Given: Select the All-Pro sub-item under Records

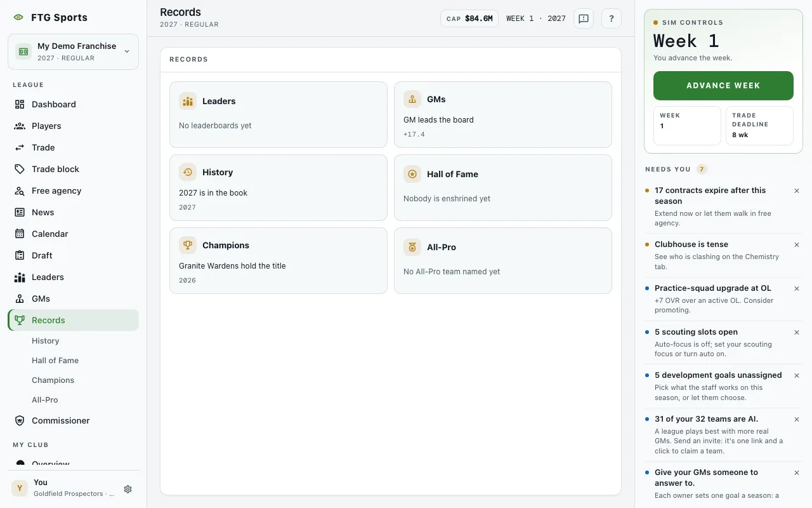Looking at the screenshot, I should pyautogui.click(x=44, y=399).
